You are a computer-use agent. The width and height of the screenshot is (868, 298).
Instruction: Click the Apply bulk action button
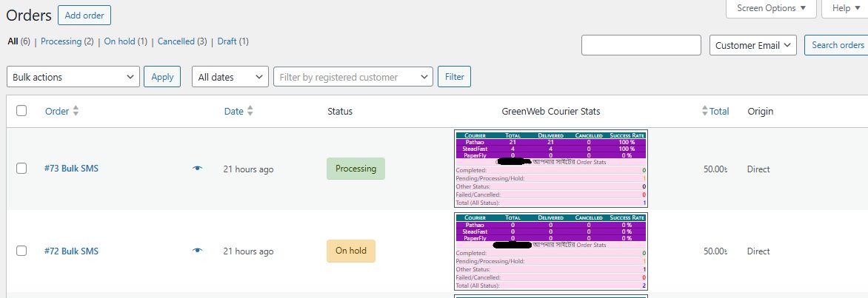coord(162,77)
